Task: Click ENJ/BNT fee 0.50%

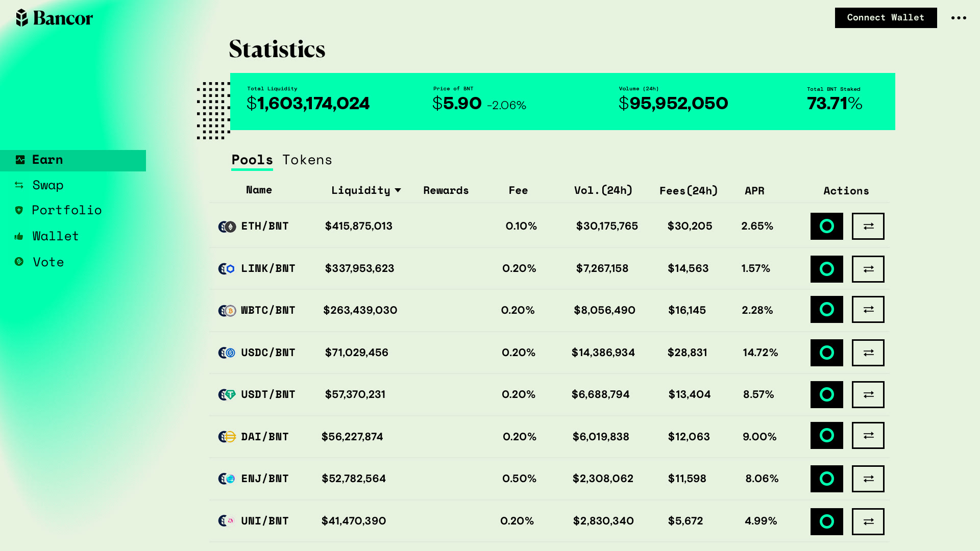Action: click(519, 479)
